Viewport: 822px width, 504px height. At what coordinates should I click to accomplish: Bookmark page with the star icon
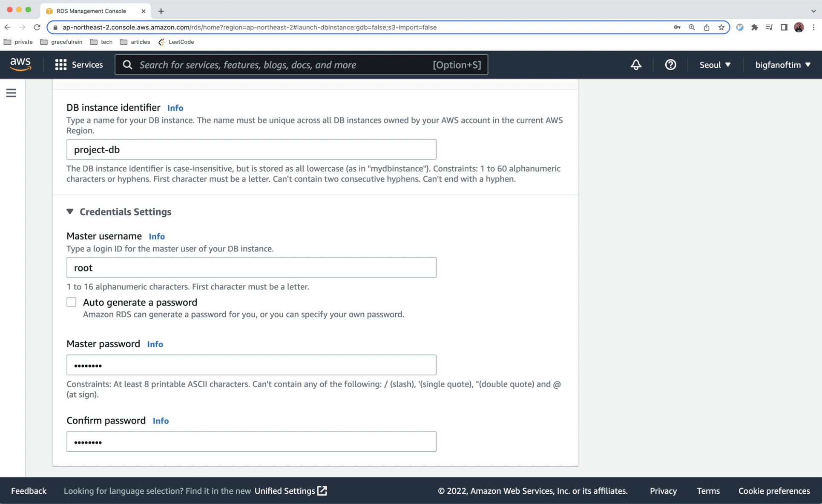tap(721, 27)
